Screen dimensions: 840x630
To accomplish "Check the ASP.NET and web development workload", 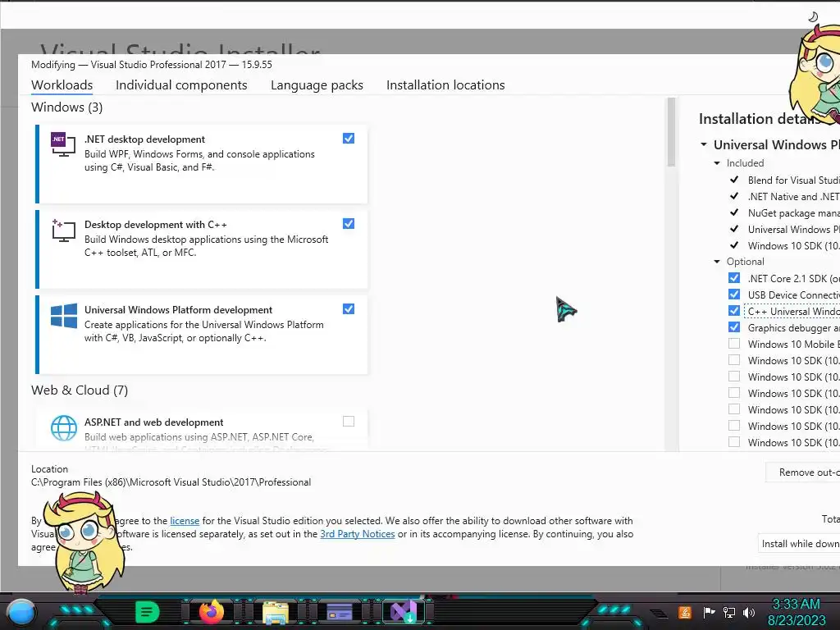I will (x=348, y=421).
